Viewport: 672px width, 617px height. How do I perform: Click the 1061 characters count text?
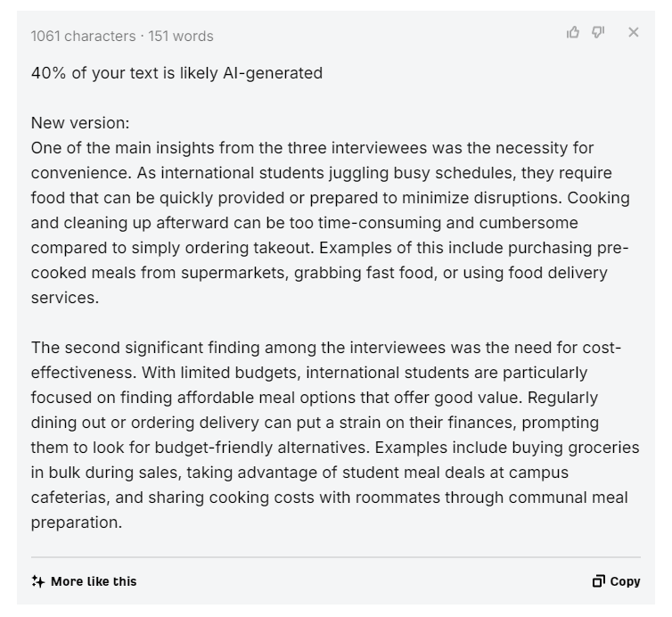[83, 36]
